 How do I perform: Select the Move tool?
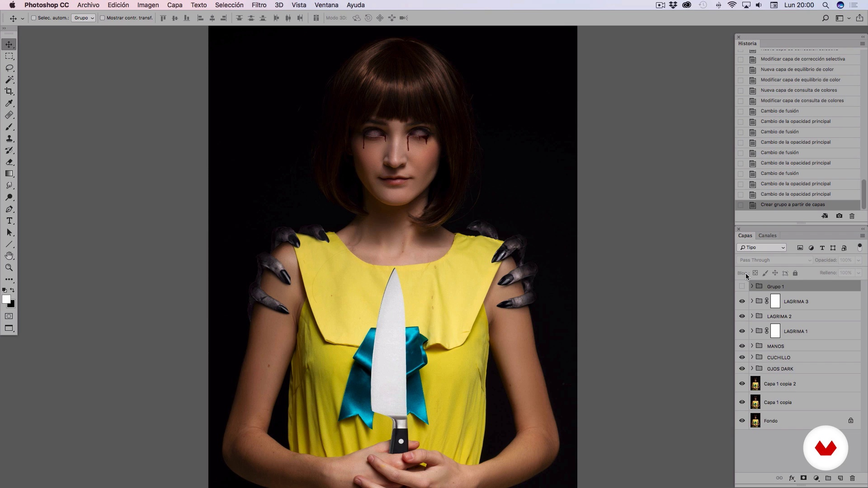coord(9,44)
